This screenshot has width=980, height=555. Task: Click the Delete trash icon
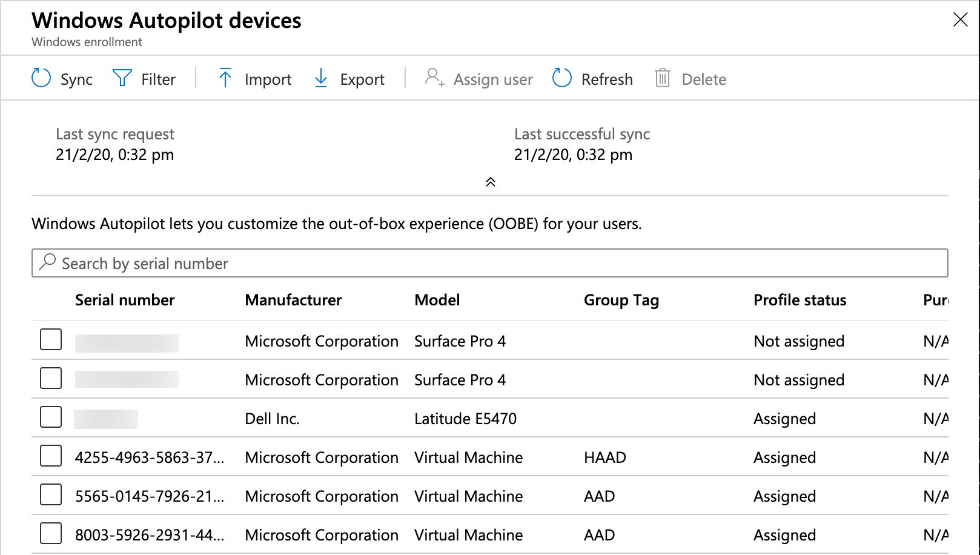662,78
